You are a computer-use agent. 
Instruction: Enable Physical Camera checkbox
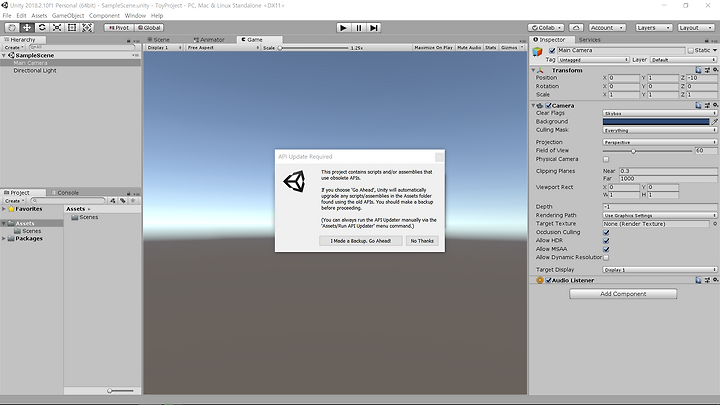point(606,159)
